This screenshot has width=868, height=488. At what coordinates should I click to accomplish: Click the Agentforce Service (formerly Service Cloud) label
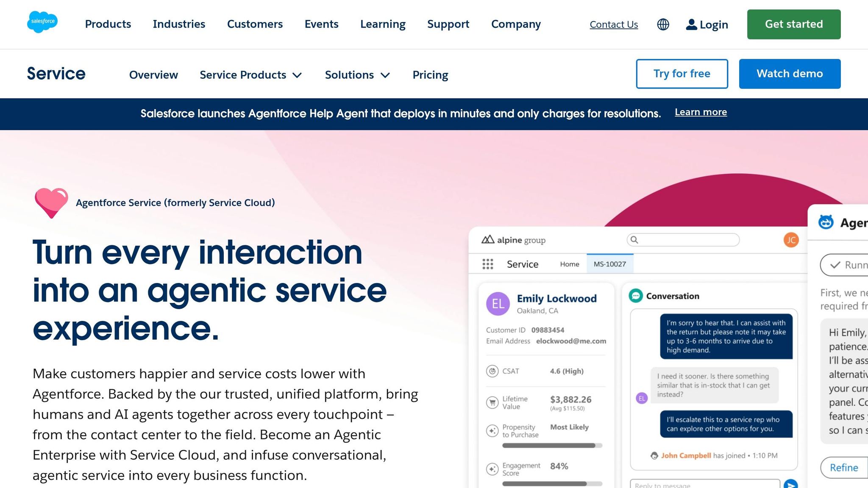tap(175, 203)
